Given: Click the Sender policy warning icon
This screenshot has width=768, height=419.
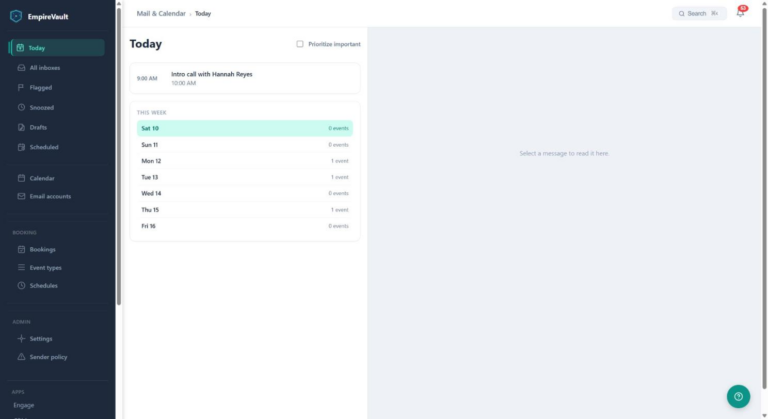Looking at the screenshot, I should pos(21,356).
